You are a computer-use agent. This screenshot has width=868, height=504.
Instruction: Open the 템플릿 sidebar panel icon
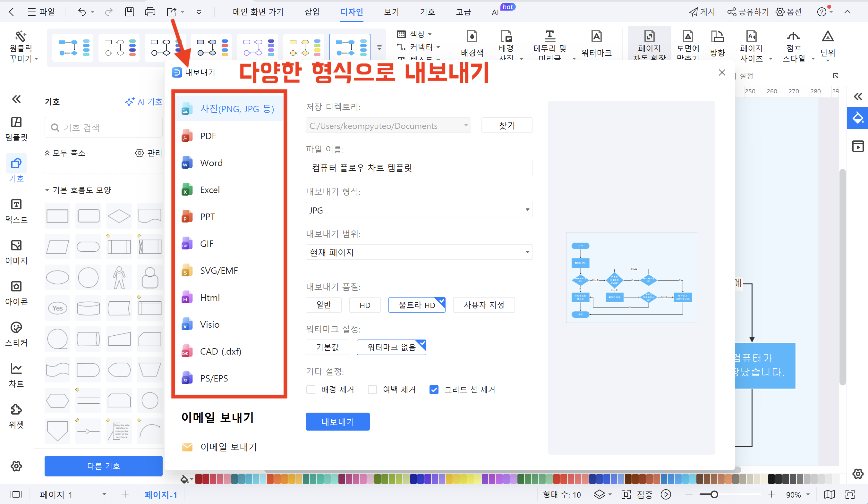coord(16,123)
